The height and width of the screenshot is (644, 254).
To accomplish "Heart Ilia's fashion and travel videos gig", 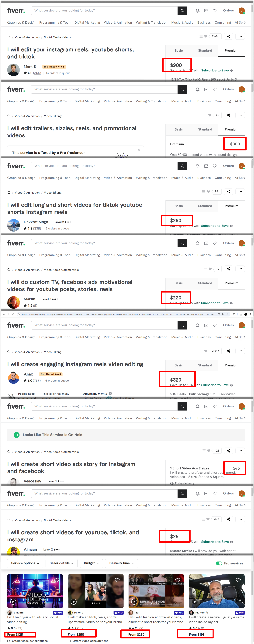I will tap(178, 580).
